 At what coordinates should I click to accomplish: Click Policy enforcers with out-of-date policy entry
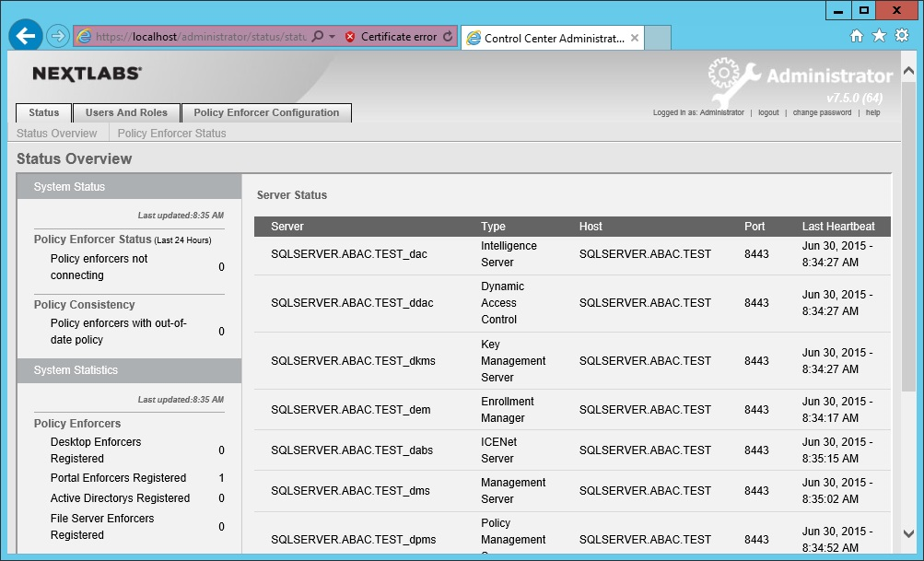pyautogui.click(x=119, y=332)
